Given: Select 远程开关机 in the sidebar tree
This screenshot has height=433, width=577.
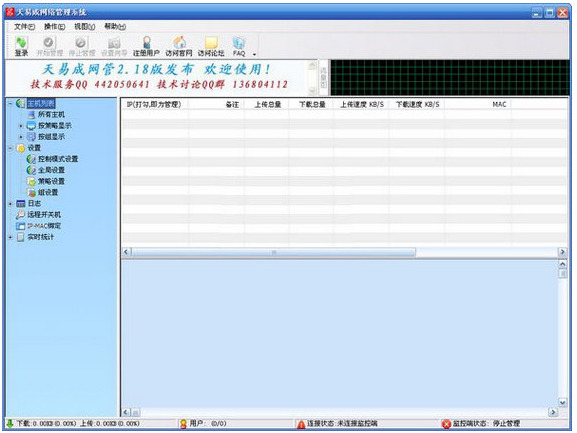Looking at the screenshot, I should click(x=44, y=214).
